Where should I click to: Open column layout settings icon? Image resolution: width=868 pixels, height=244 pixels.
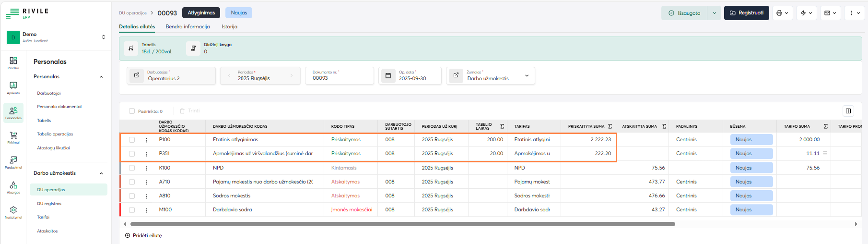click(x=848, y=111)
